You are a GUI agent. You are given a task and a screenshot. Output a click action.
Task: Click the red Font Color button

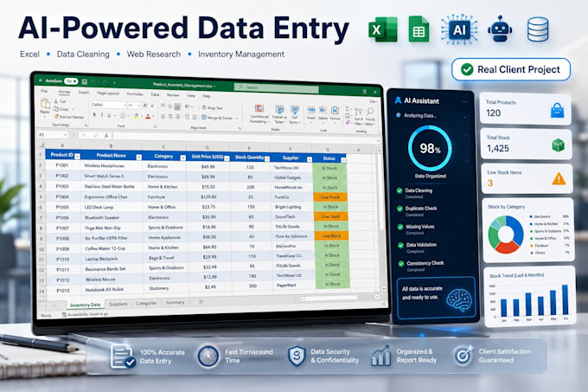tap(148, 116)
